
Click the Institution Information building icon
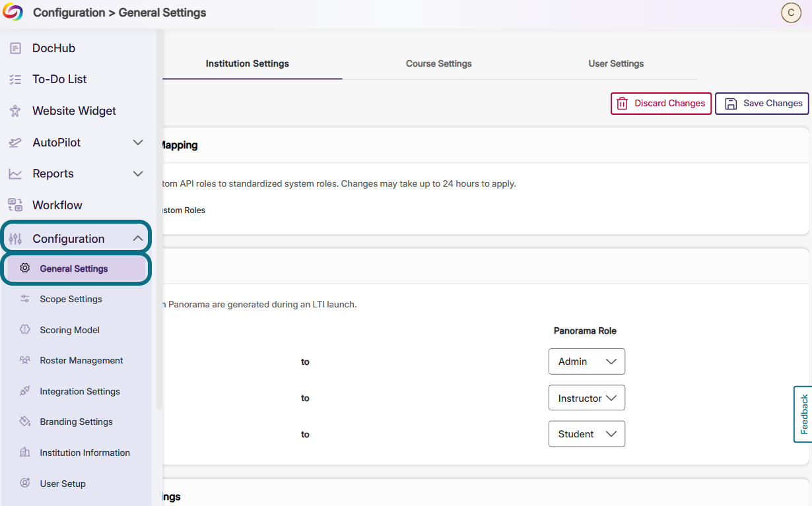tap(25, 453)
